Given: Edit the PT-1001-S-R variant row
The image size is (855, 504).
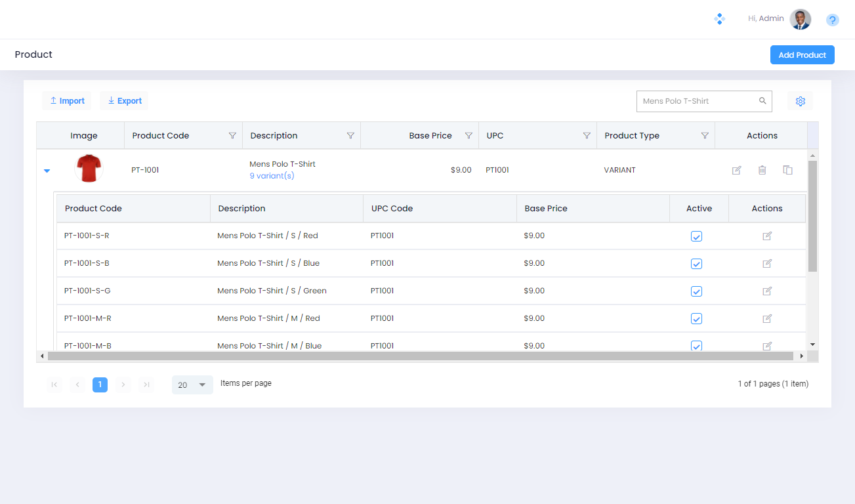Looking at the screenshot, I should [766, 236].
